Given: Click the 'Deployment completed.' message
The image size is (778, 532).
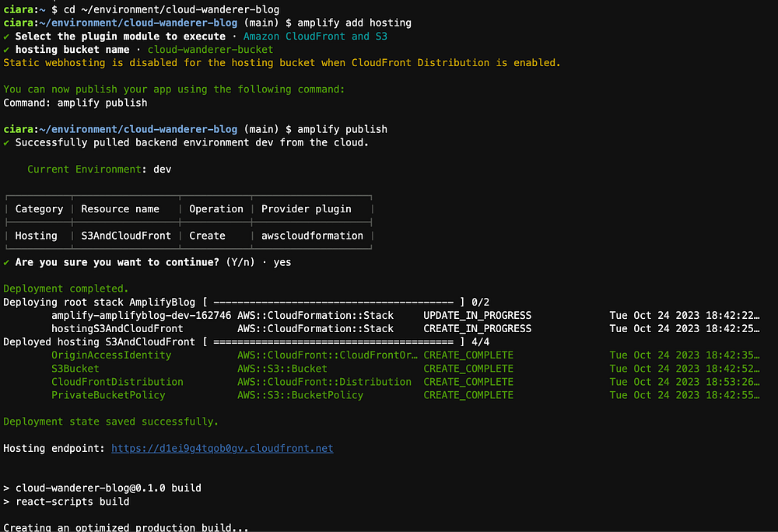Looking at the screenshot, I should [x=66, y=289].
